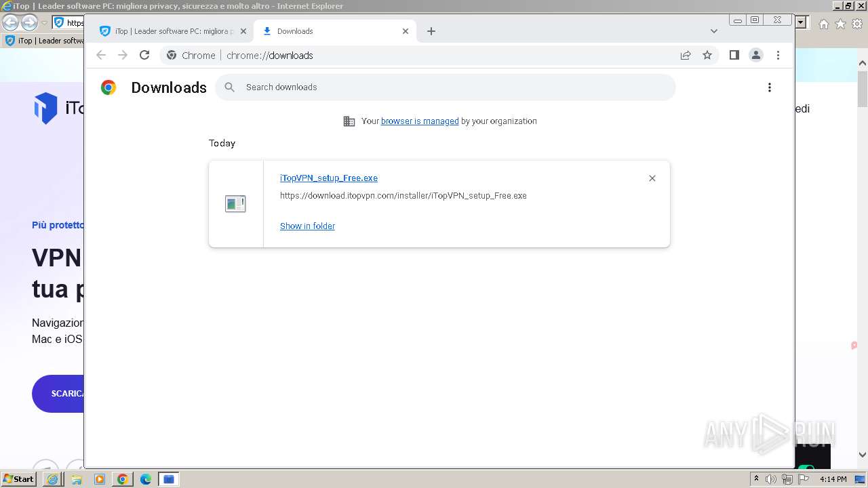Image resolution: width=868 pixels, height=488 pixels.
Task: Switch to Chrome in the taskbar
Action: [x=122, y=479]
